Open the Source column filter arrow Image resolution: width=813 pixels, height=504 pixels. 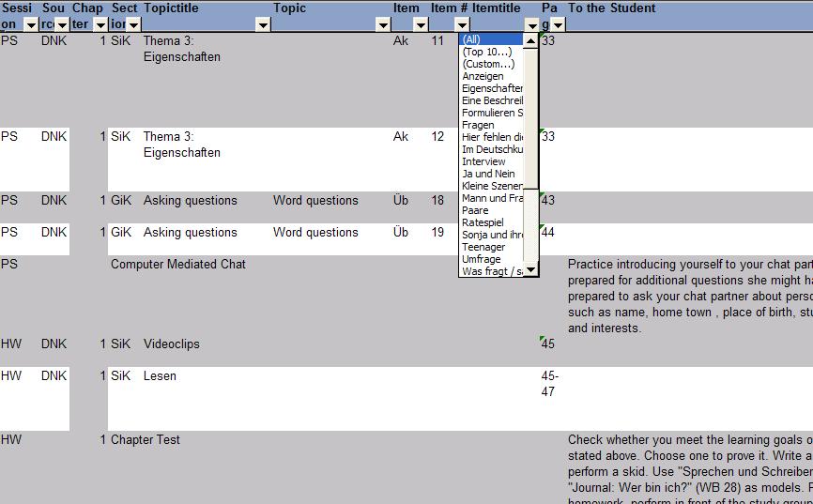(x=62, y=24)
